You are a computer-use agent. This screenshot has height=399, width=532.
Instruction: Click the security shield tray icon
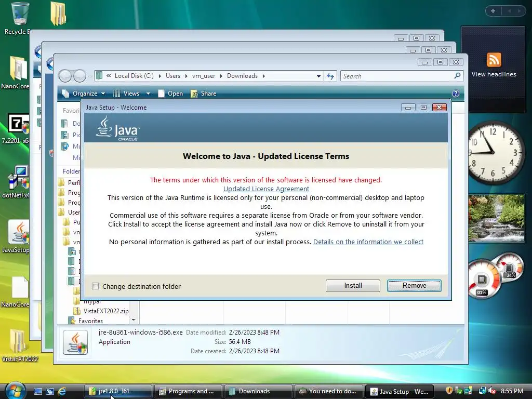pos(449,391)
